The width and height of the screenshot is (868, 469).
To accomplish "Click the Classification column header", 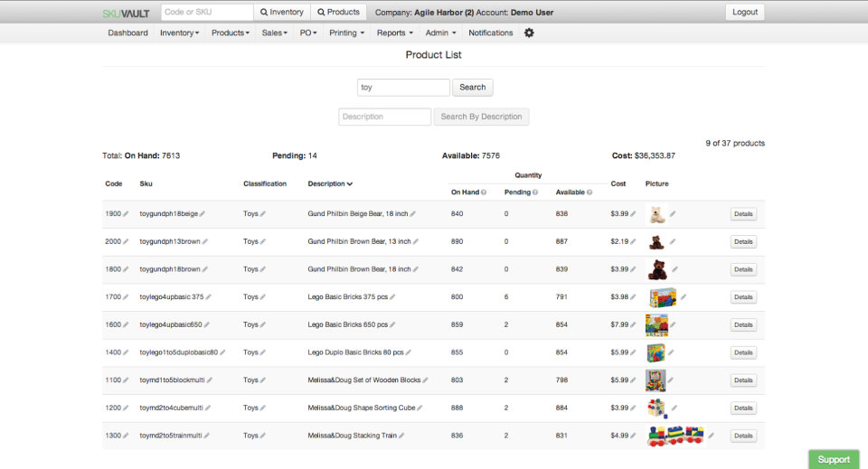I will click(265, 183).
